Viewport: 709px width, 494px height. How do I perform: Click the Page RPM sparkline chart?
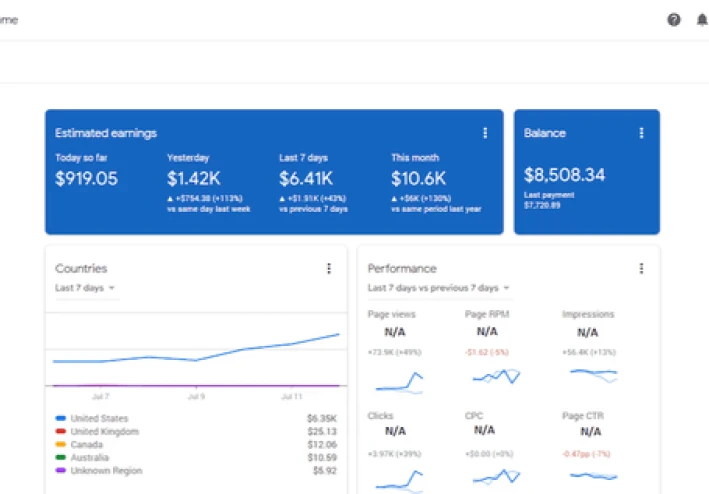(496, 376)
